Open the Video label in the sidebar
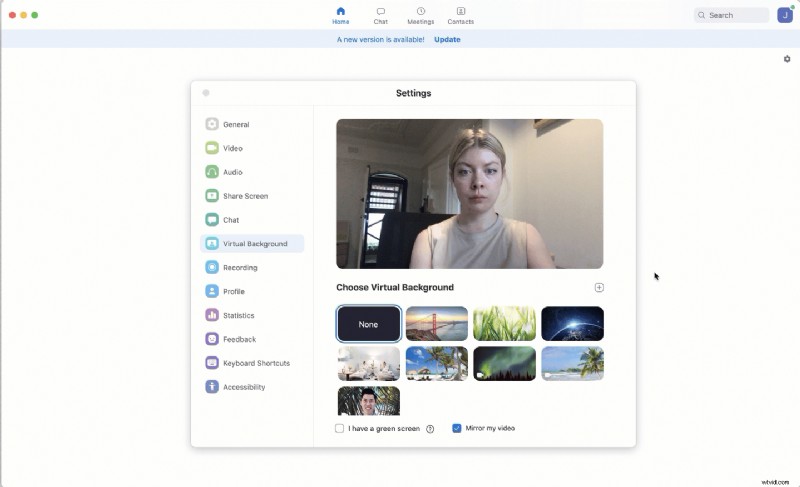This screenshot has width=800, height=487. coord(233,148)
